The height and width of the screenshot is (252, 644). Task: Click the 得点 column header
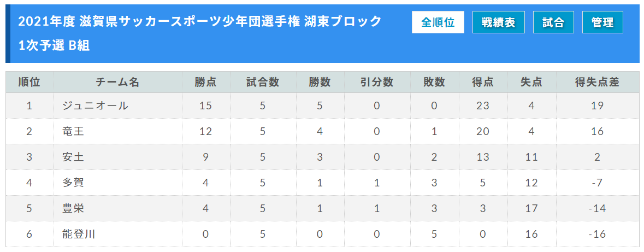coord(482,82)
